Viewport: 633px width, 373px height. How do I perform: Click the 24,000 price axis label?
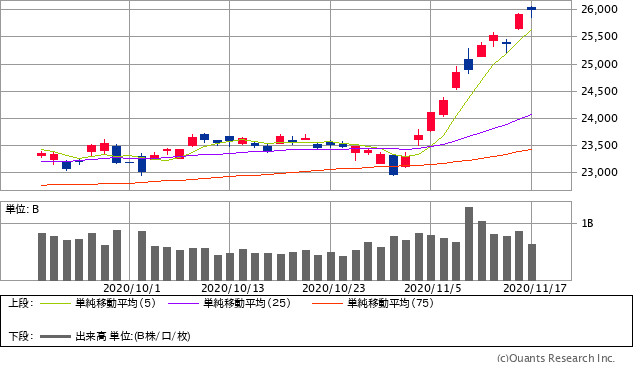[599, 118]
